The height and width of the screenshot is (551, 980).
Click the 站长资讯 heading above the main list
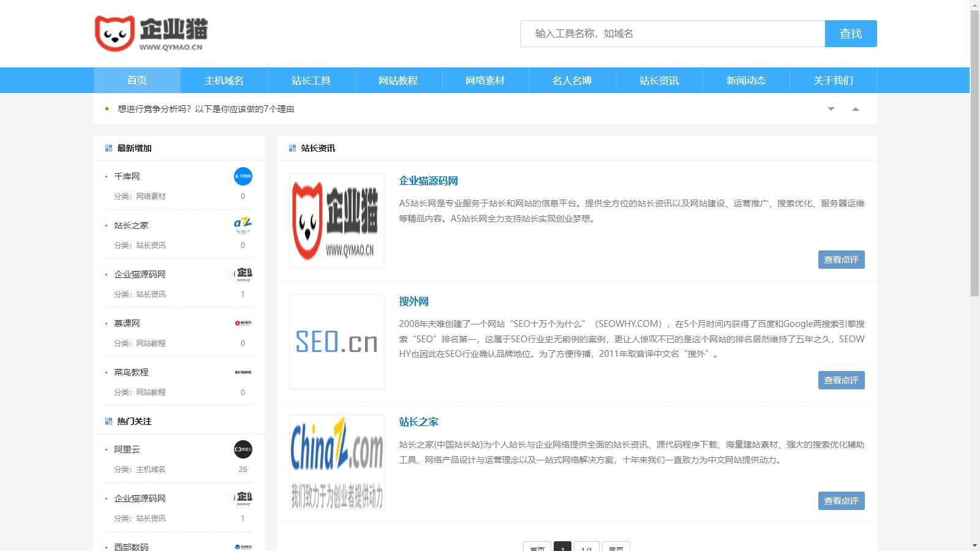click(x=318, y=148)
